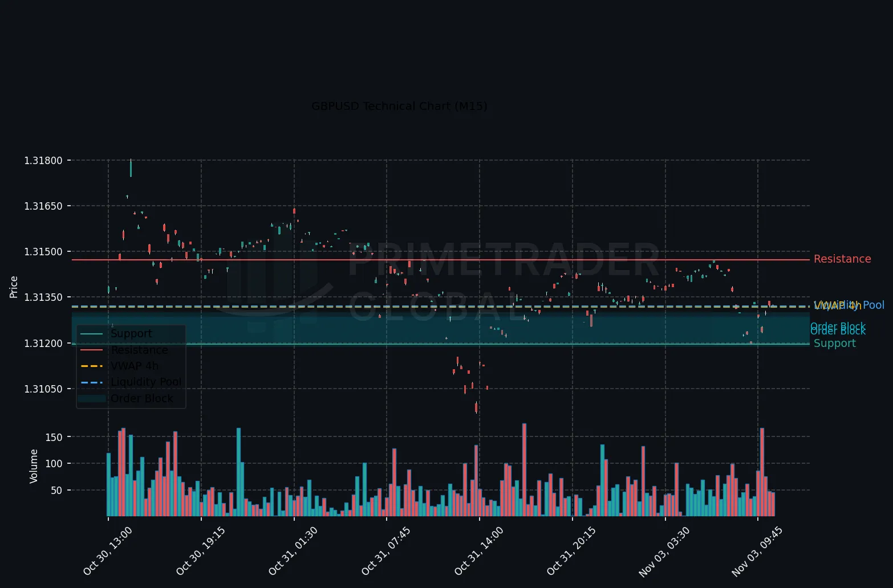Click the 'Oct 31, 07:45' time label
This screenshot has height=588, width=893.
(x=386, y=551)
